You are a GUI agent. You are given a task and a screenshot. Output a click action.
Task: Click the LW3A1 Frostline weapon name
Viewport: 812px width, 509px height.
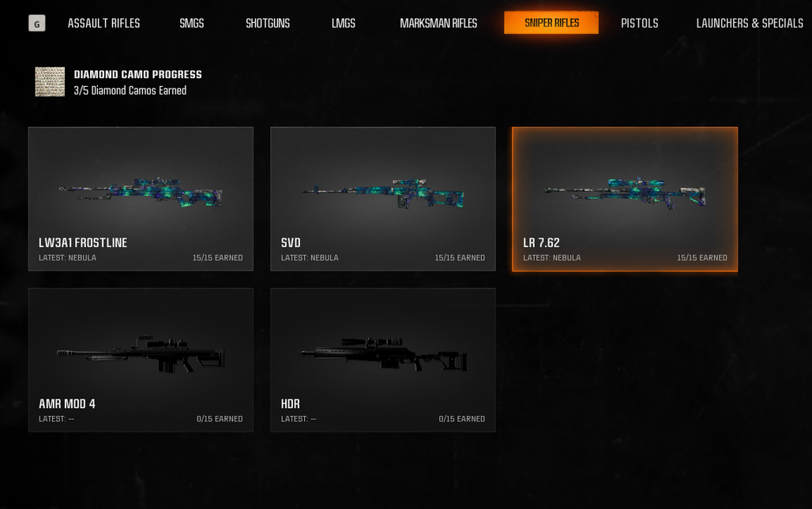click(x=83, y=242)
